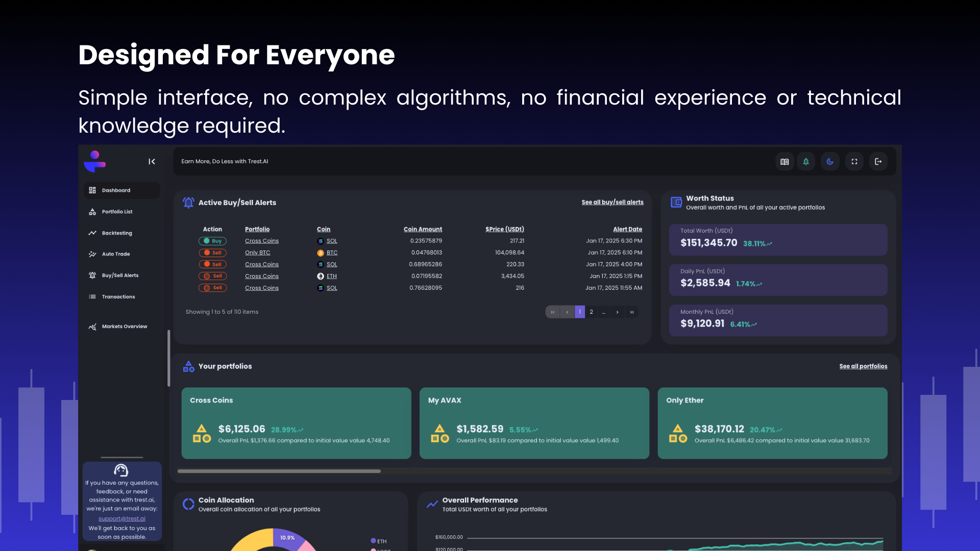Enter fullscreen mode via the fullscreen icon
The image size is (980, 551).
pos(854,162)
